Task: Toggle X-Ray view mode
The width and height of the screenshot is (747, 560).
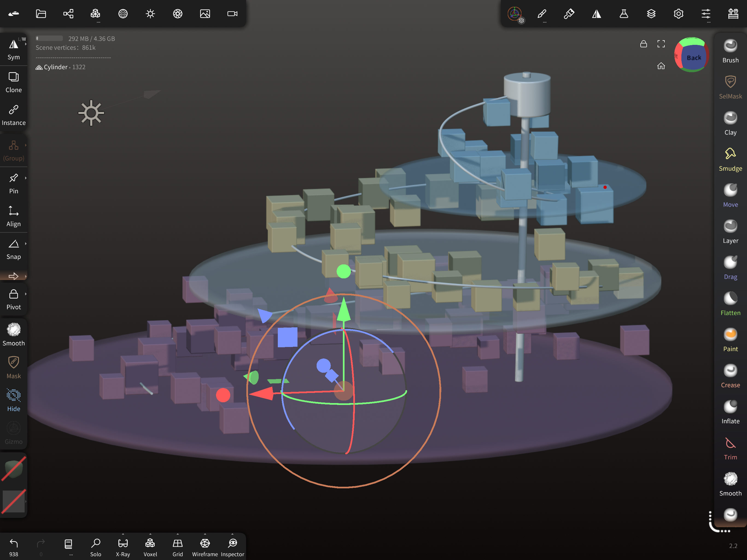Action: click(123, 547)
